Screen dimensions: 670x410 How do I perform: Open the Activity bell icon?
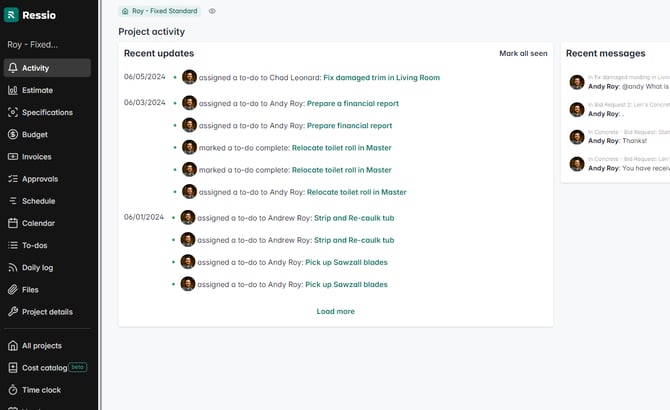[x=13, y=68]
